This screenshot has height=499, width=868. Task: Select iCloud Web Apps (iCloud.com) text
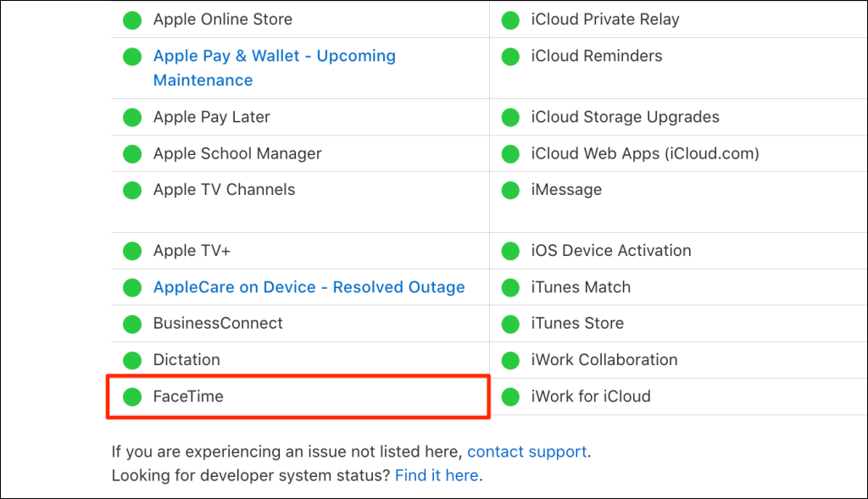pyautogui.click(x=645, y=153)
